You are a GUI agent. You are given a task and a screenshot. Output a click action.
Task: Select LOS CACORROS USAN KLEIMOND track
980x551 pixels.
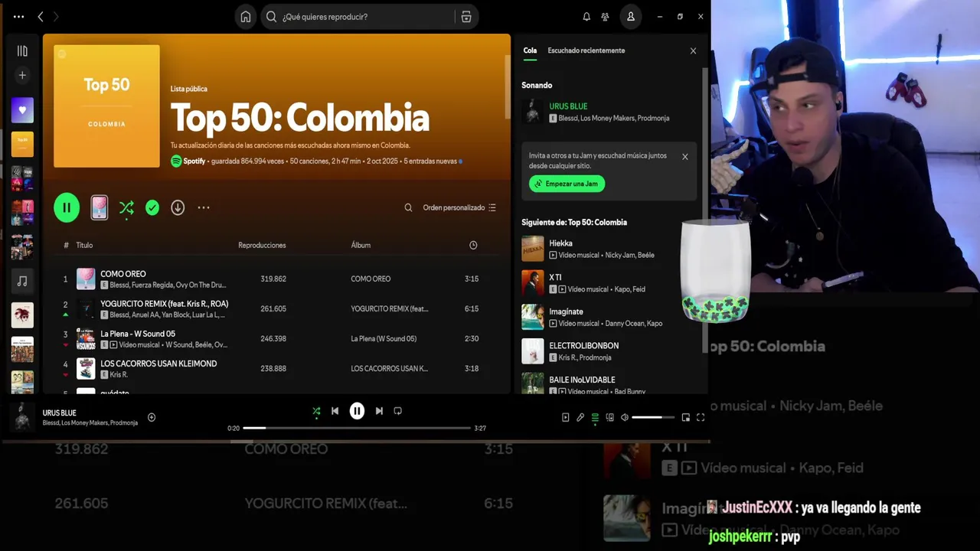pos(276,369)
